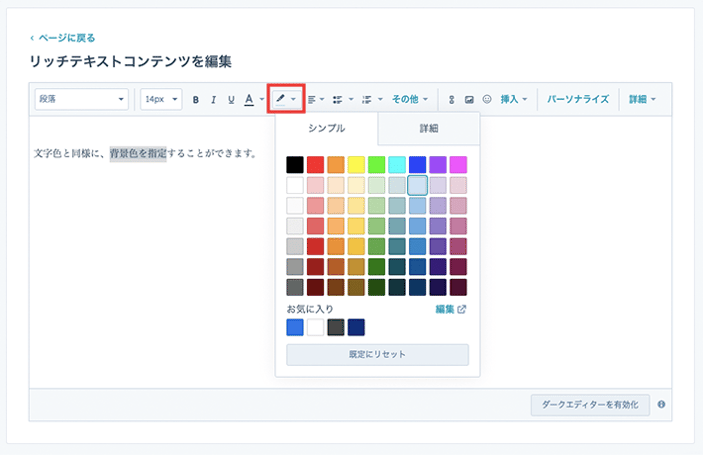Pick the white favorite color swatch

click(315, 327)
